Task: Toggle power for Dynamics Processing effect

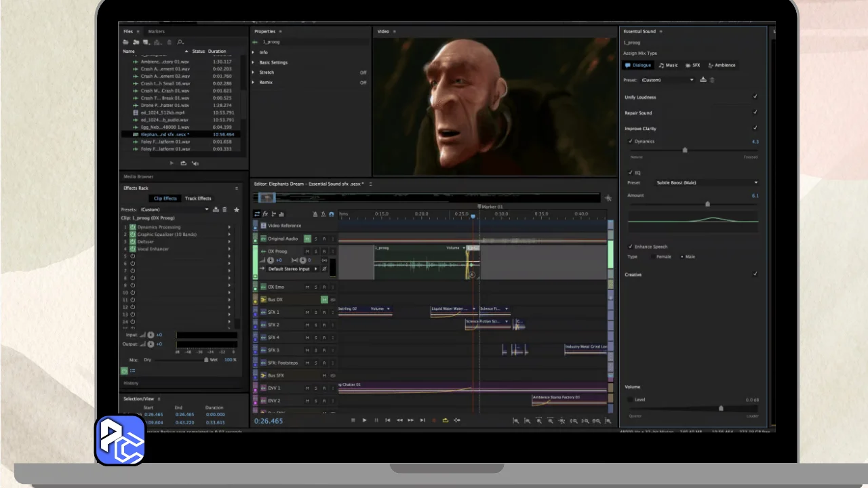Action: coord(133,226)
